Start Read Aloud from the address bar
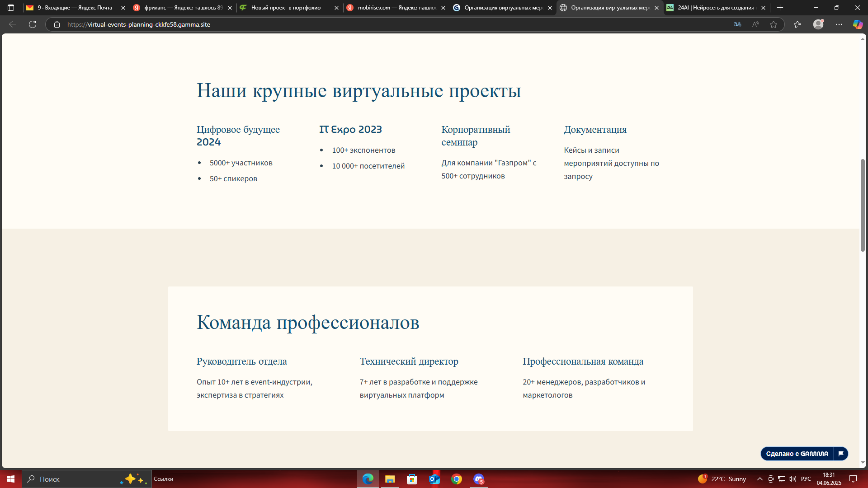868x488 pixels. [755, 24]
